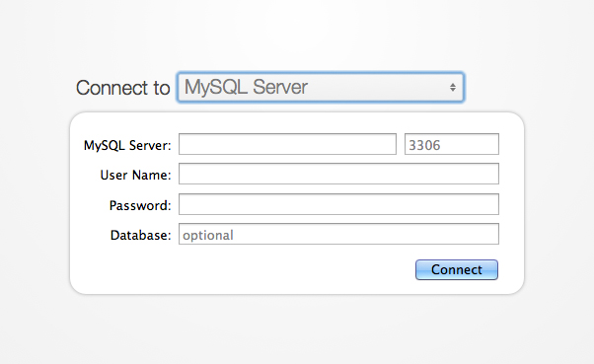Open the Connect to MySQL Server dropdown
The height and width of the screenshot is (364, 594).
pyautogui.click(x=320, y=87)
